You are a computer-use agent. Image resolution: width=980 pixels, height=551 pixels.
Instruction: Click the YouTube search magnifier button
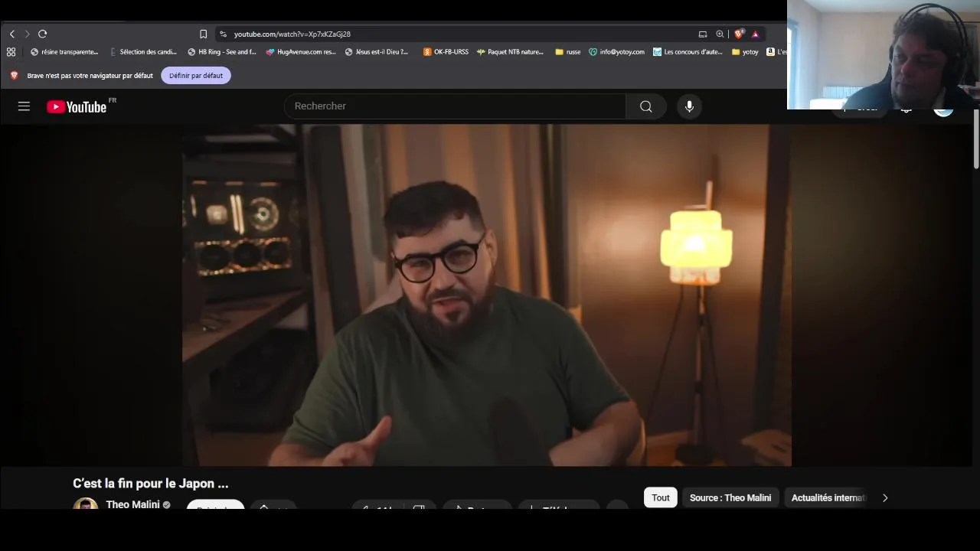tap(646, 106)
